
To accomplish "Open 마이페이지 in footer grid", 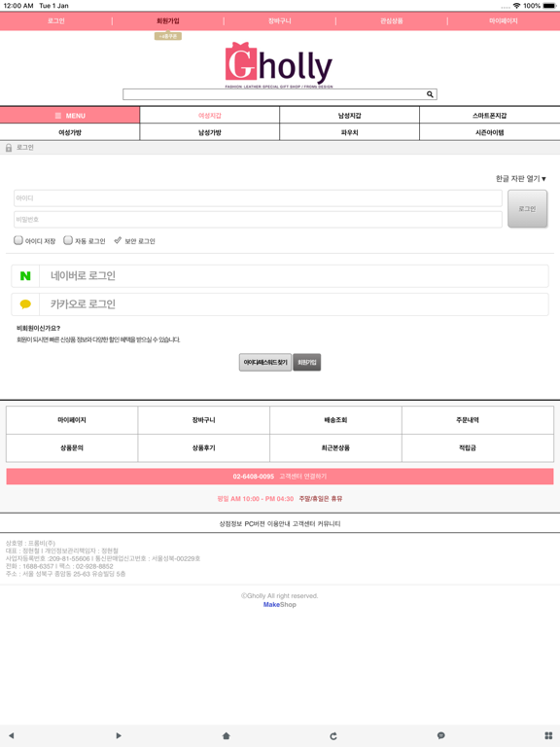I will [x=72, y=420].
